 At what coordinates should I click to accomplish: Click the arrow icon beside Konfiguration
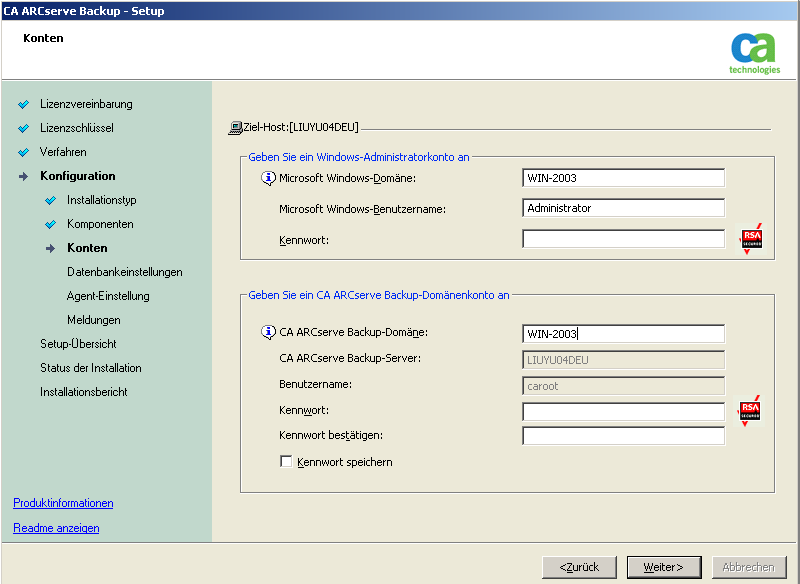coord(24,176)
